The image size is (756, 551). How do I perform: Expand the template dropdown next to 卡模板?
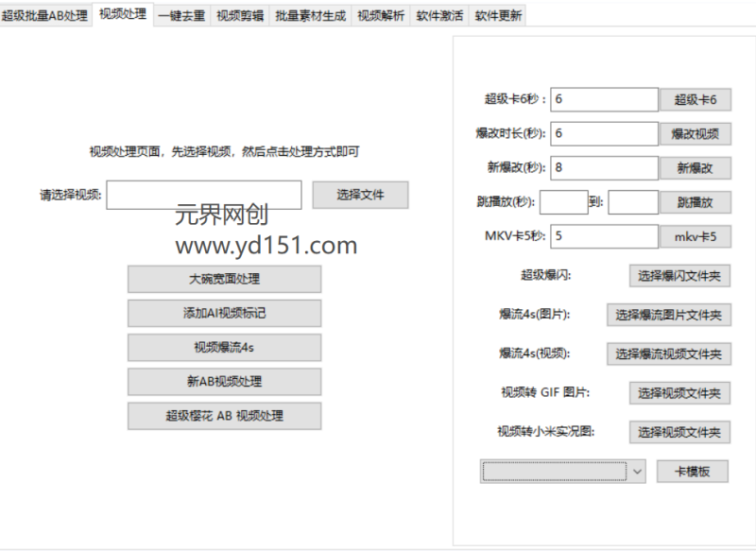640,471
